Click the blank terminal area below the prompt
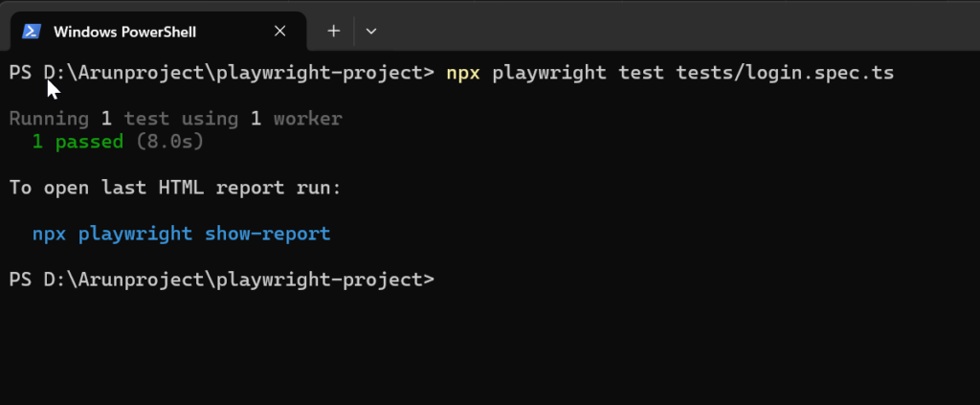This screenshot has width=980, height=405. point(479,345)
